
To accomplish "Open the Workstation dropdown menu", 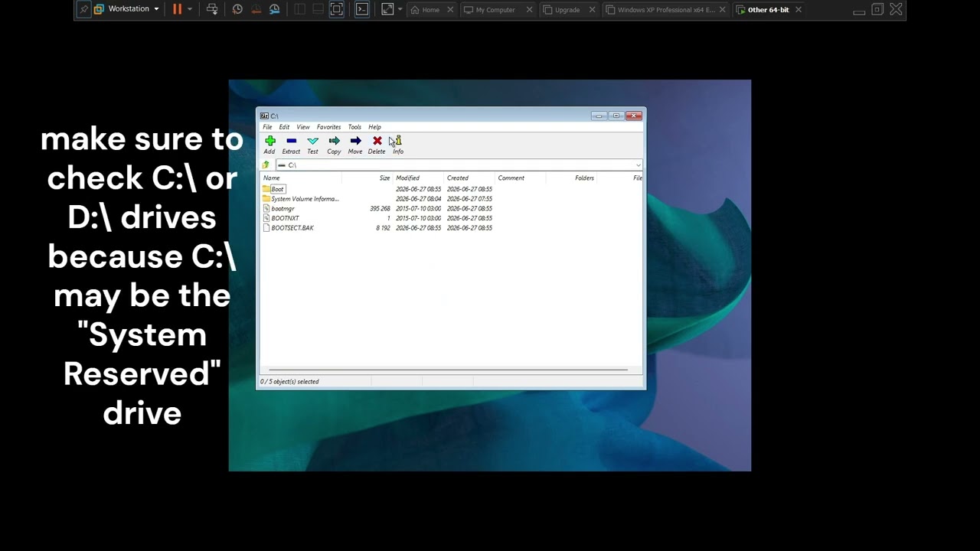I will pyautogui.click(x=127, y=9).
